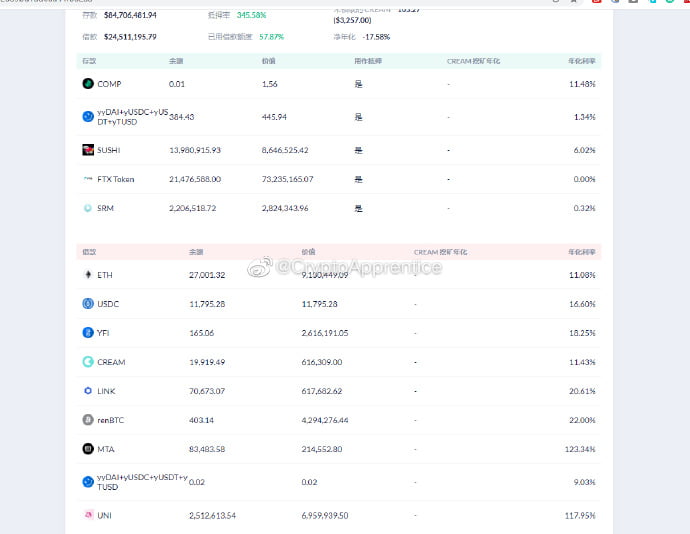The image size is (690, 534).
Task: Click CREAM borrow value 616,309.00
Action: (x=322, y=362)
